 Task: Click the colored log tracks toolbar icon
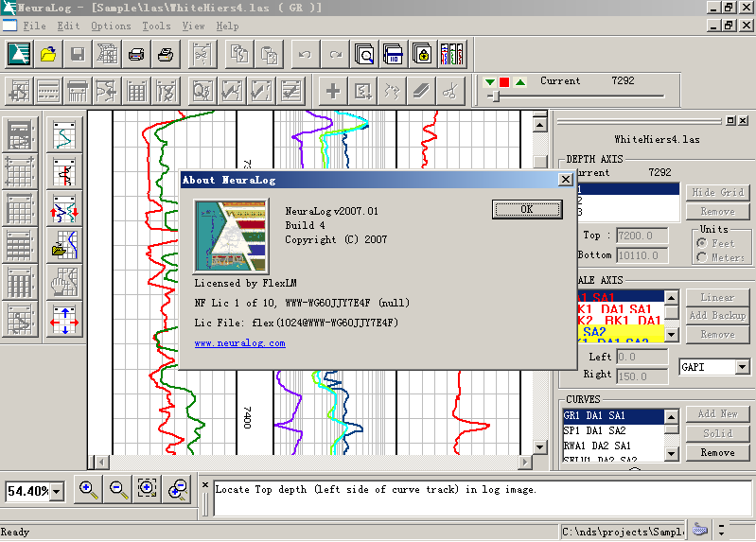coord(451,54)
